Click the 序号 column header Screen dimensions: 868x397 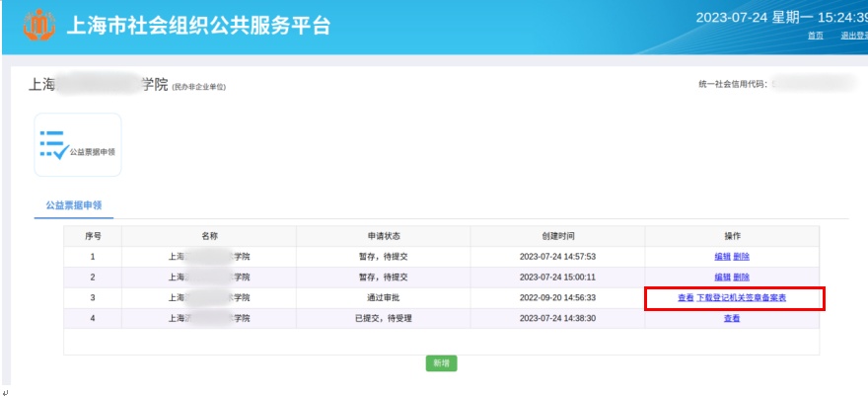tap(93, 236)
